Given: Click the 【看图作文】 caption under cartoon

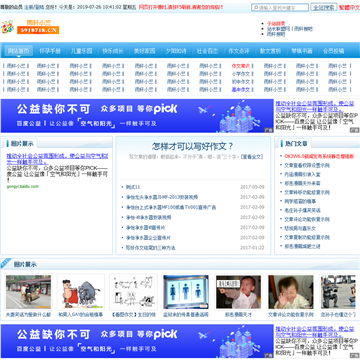Looking at the screenshot, I should click(134, 314).
